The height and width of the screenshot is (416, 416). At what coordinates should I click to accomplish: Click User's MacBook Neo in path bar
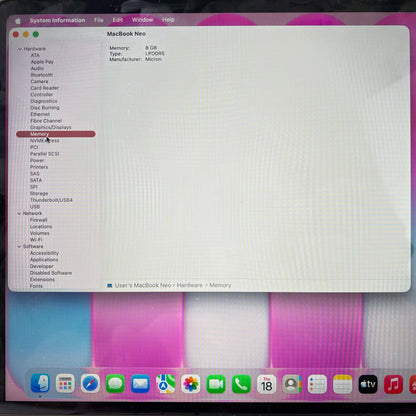[143, 285]
